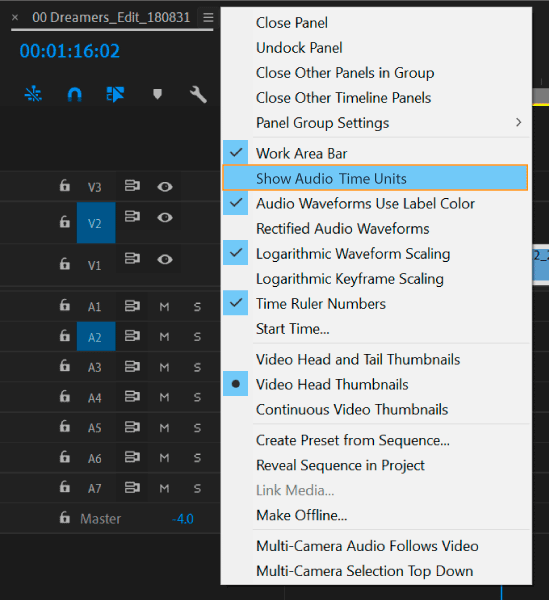This screenshot has width=549, height=600.
Task: Toggle Linked Selection icon
Action: coord(115,94)
